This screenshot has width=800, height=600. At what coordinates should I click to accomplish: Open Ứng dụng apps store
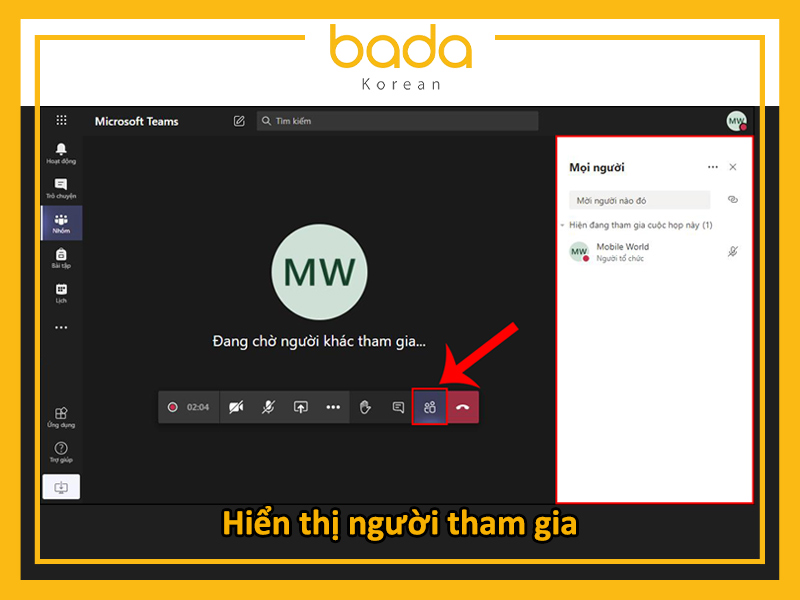(61, 417)
